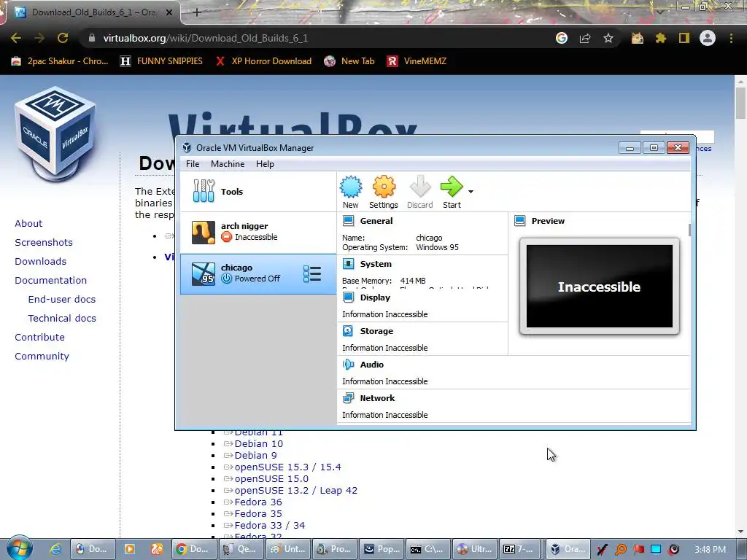Select the chicago virtual machine
The width and height of the screenshot is (747, 560).
(x=258, y=274)
